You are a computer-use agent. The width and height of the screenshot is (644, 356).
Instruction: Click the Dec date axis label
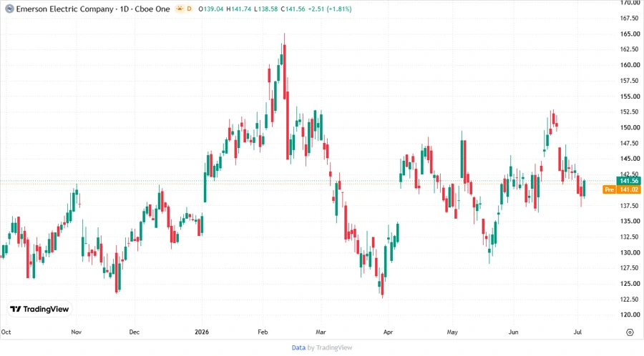coord(135,332)
